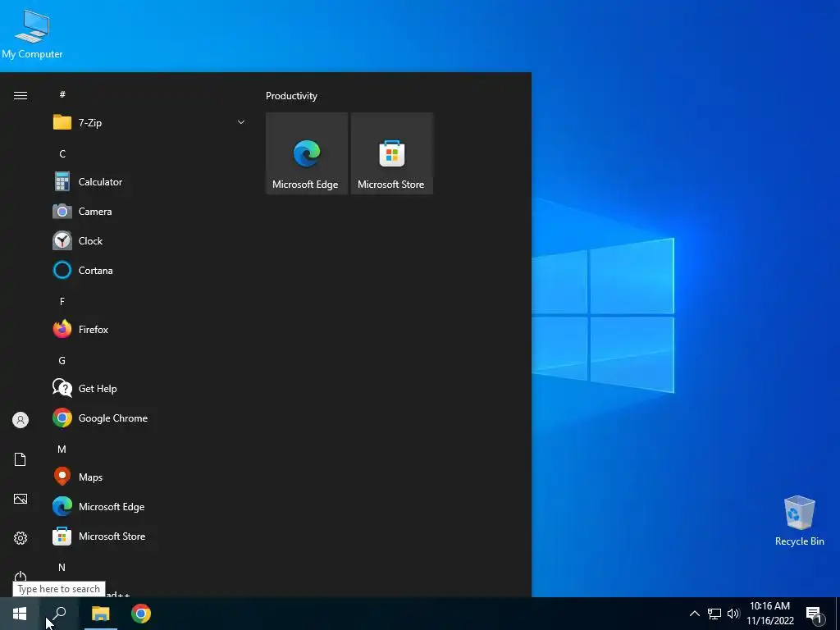Open the volume speaker tray icon
Screen dimensions: 840x630
coord(733,614)
